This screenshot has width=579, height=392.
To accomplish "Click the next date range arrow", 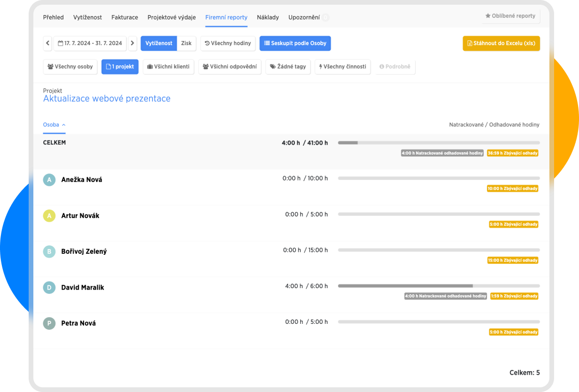I will (x=133, y=43).
